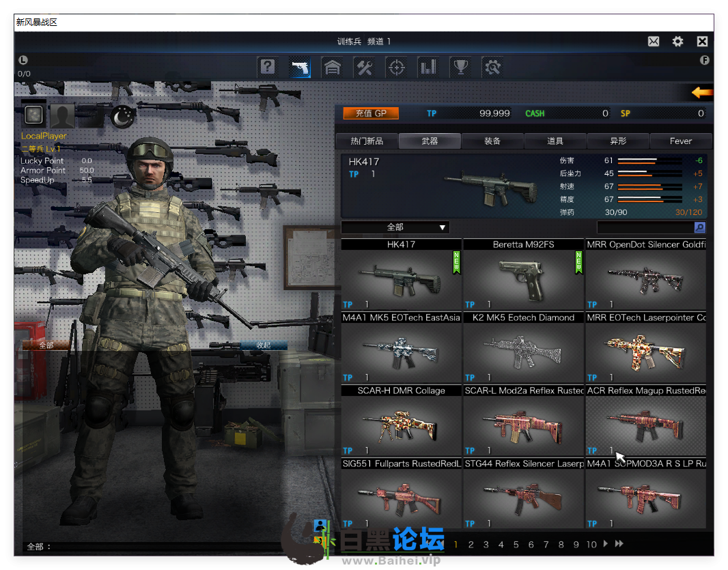Open the crossed tools icon
This screenshot has width=728, height=570.
(365, 68)
